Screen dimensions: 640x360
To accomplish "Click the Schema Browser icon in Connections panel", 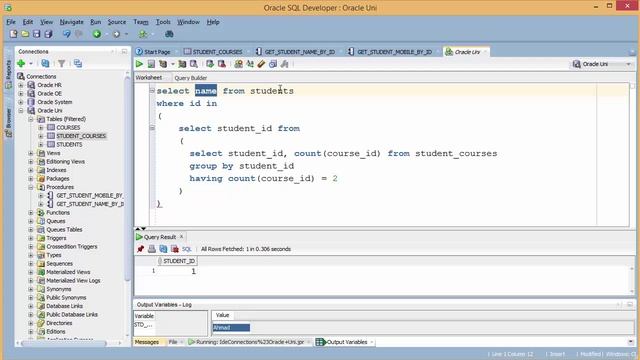I will [x=78, y=63].
